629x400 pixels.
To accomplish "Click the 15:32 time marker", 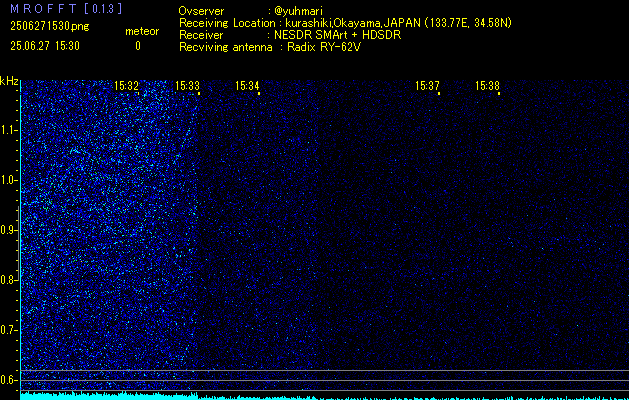I will coord(126,85).
